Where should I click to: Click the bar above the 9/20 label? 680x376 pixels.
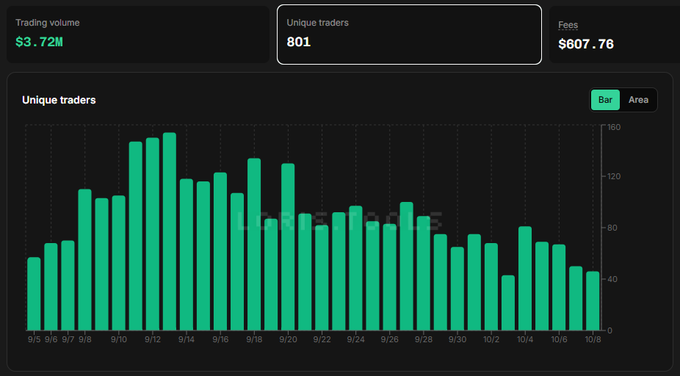click(288, 247)
